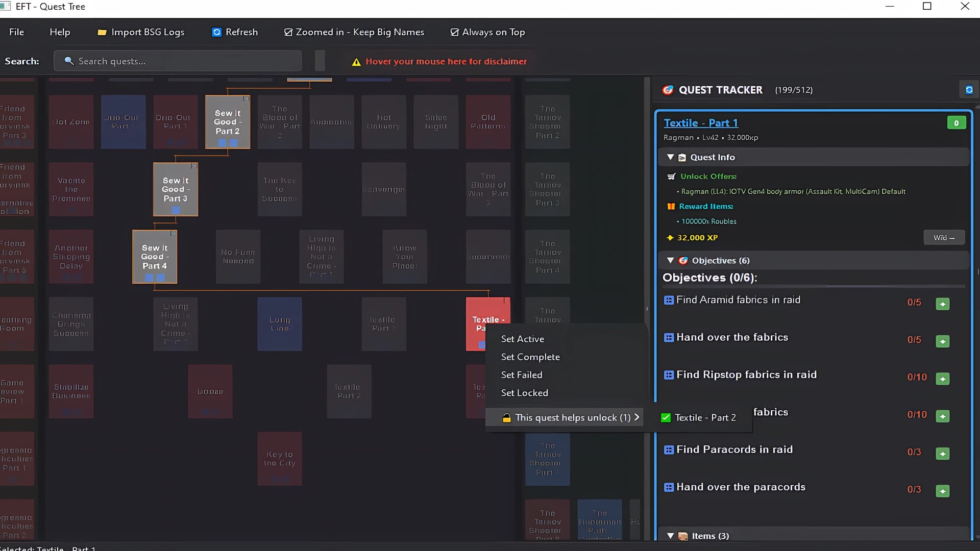
Task: Choose Set Locked from the context menu
Action: click(x=525, y=393)
